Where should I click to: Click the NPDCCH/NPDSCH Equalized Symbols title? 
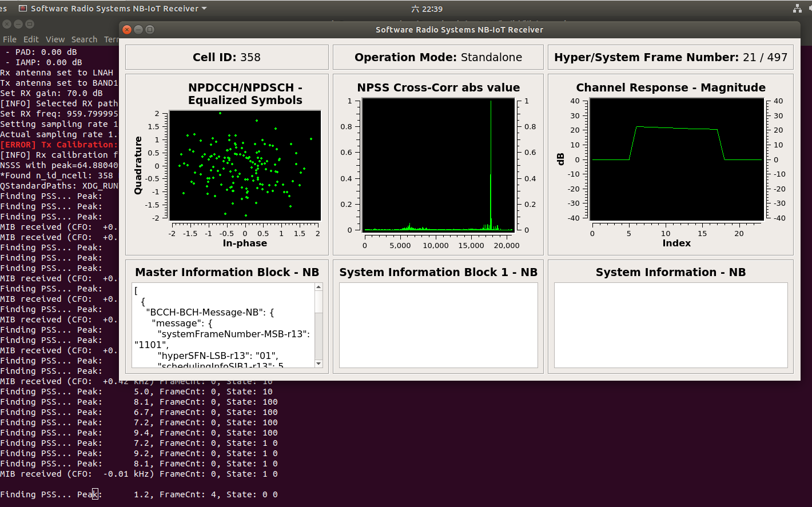[245, 94]
